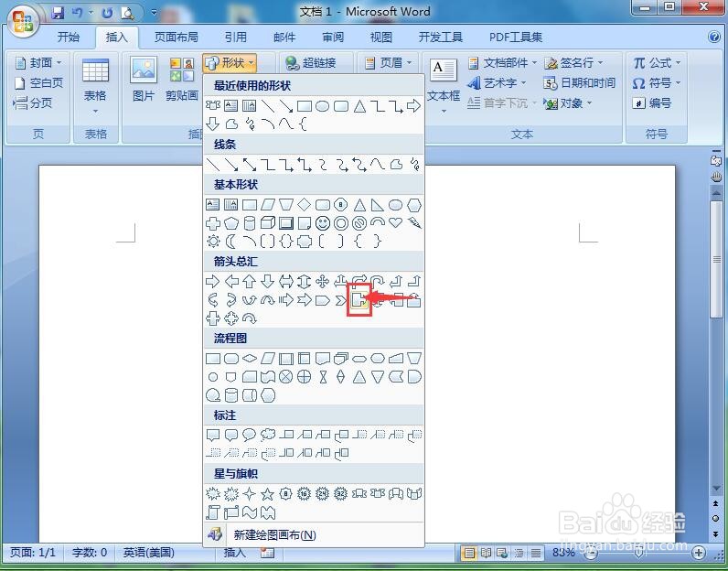Image resolution: width=728 pixels, height=571 pixels.
Task: Select wave shape in 星与旗帜
Action: click(x=250, y=512)
